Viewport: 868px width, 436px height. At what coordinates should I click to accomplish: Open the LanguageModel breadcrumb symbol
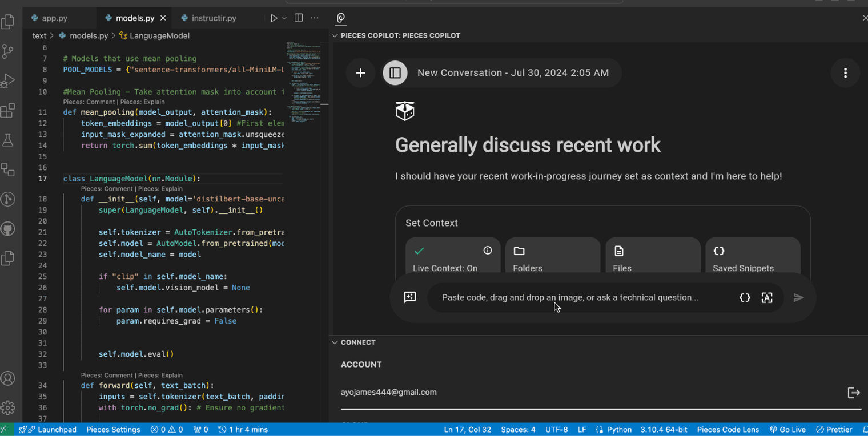[x=159, y=35]
